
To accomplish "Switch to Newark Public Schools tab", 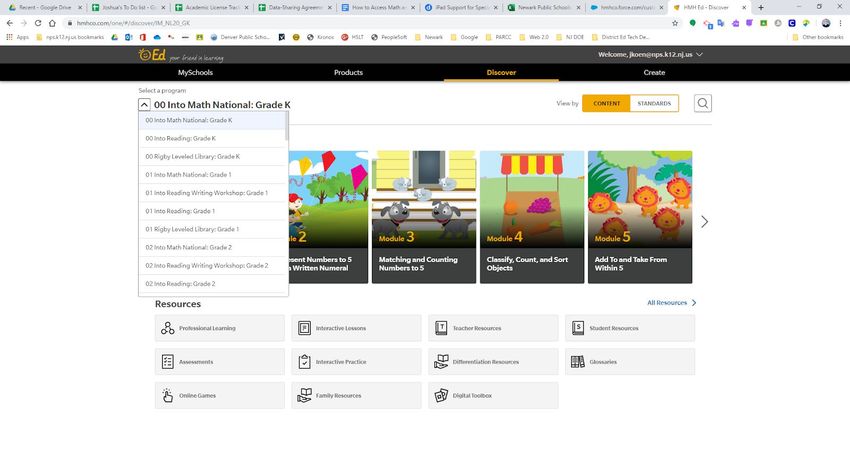I will (544, 8).
